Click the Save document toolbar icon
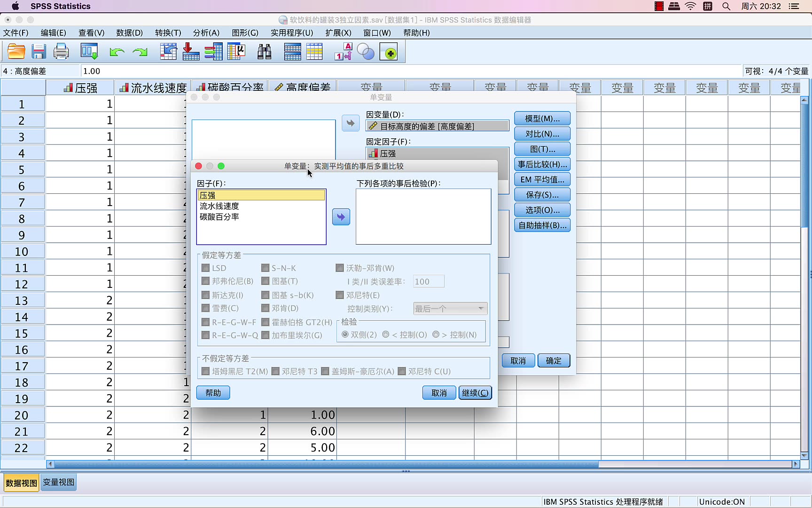This screenshot has height=508, width=812. click(x=39, y=51)
